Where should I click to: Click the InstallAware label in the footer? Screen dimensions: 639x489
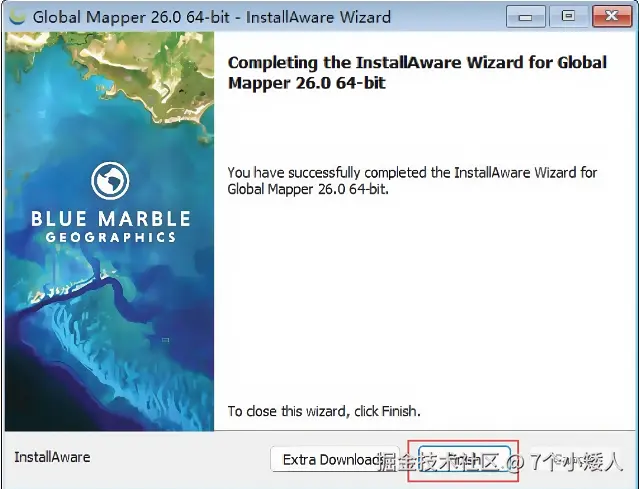52,457
